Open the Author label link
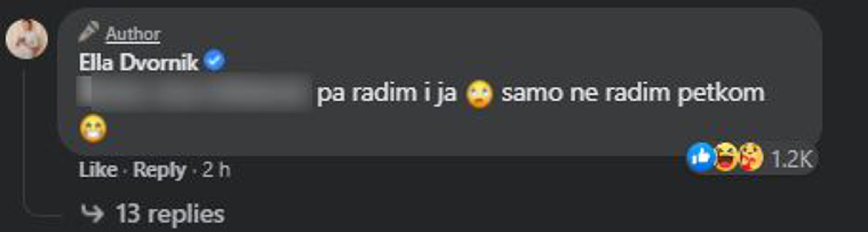The width and height of the screenshot is (868, 232). [x=133, y=34]
